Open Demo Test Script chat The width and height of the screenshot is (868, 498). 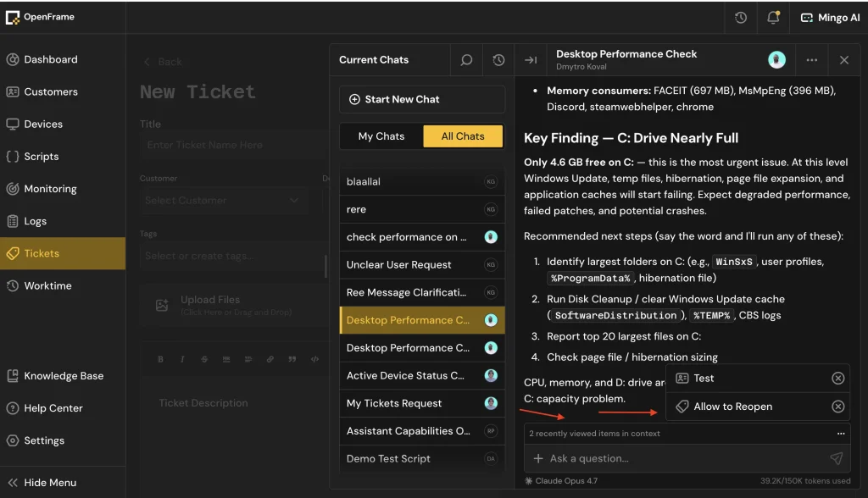(422, 458)
